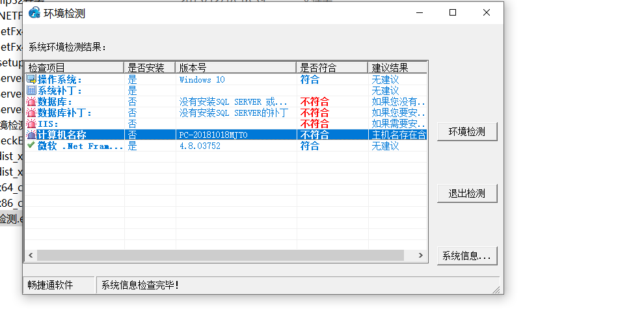Image resolution: width=644 pixels, height=333 pixels.
Task: Click the 系统信息检查完毕! status message
Action: coord(140,285)
